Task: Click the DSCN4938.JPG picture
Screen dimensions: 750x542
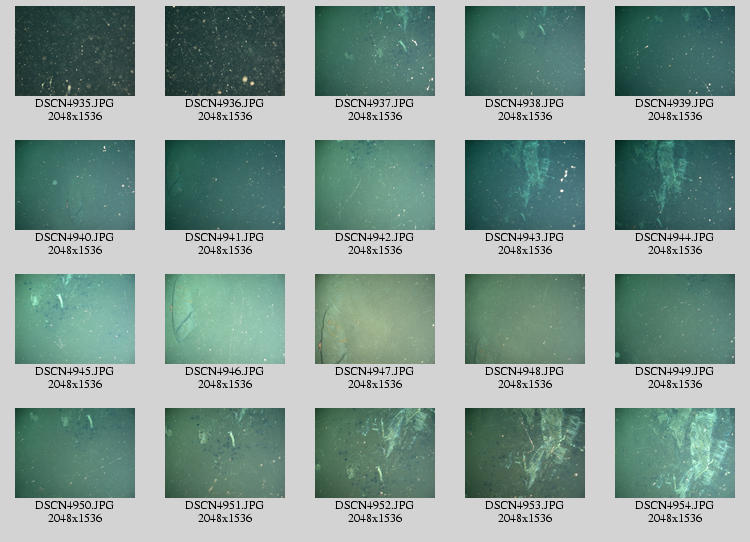Action: point(525,51)
